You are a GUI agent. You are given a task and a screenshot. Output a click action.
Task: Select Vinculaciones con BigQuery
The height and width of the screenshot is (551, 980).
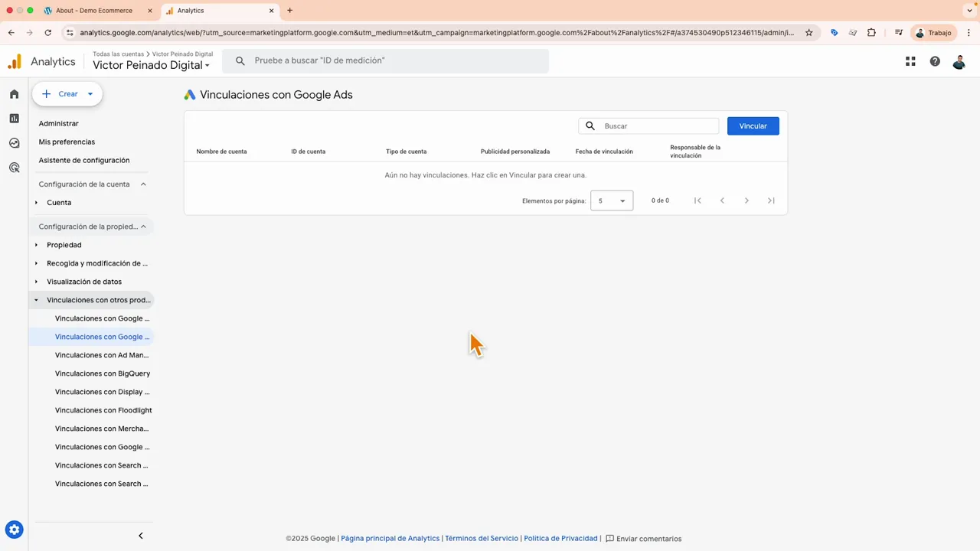tap(103, 373)
